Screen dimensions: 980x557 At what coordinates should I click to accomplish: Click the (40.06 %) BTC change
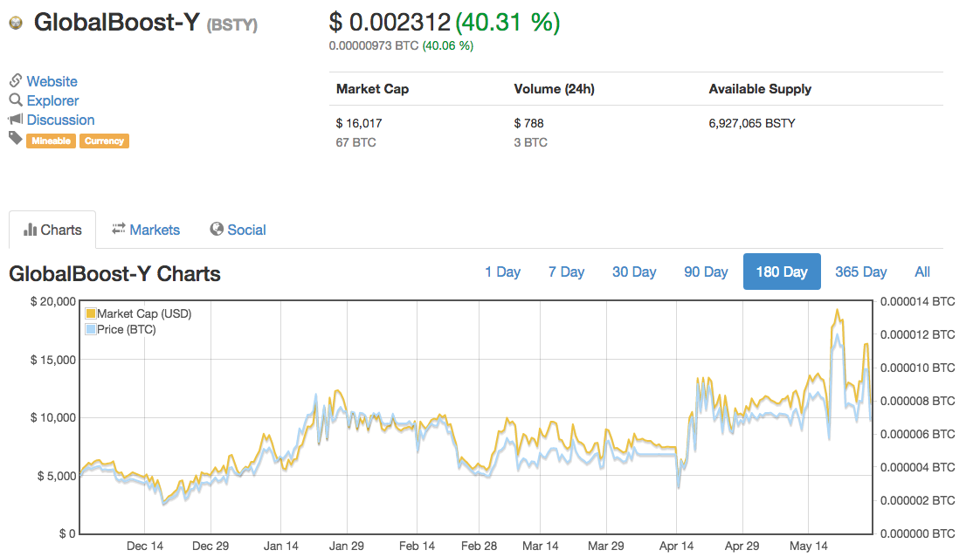click(447, 45)
